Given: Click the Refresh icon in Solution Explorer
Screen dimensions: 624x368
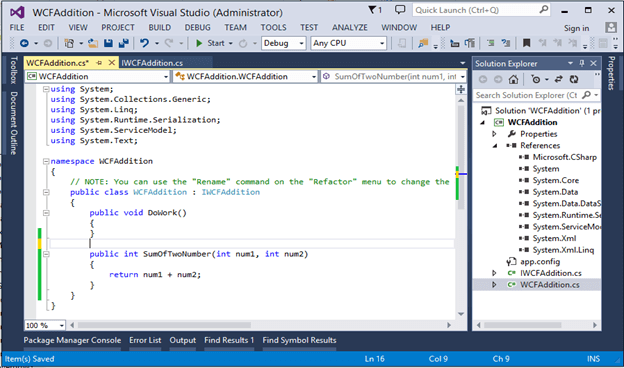Looking at the screenshot, I should (x=573, y=80).
